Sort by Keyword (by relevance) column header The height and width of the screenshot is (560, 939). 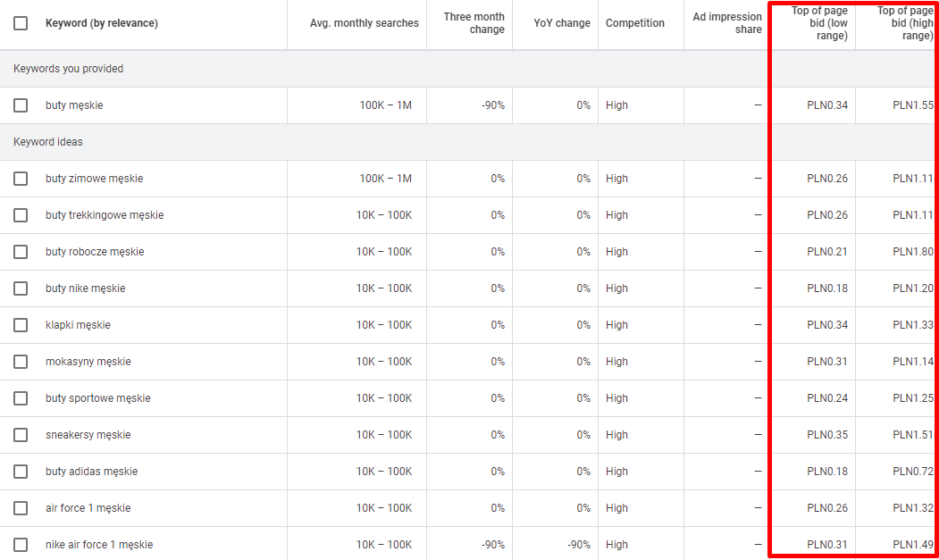click(102, 23)
